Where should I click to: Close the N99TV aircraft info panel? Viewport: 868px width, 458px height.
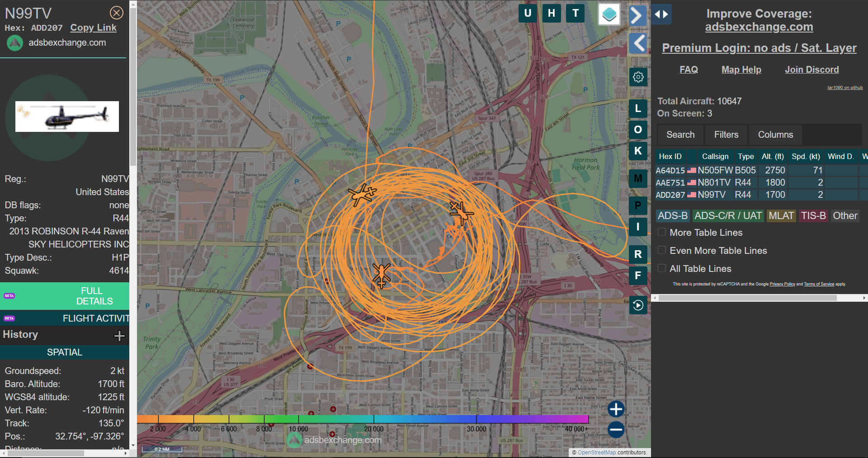[117, 13]
